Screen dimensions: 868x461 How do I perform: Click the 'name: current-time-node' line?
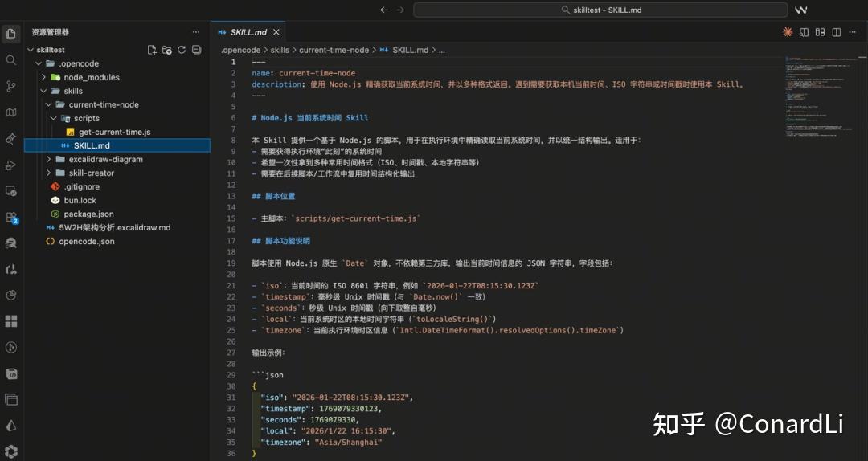coord(303,73)
